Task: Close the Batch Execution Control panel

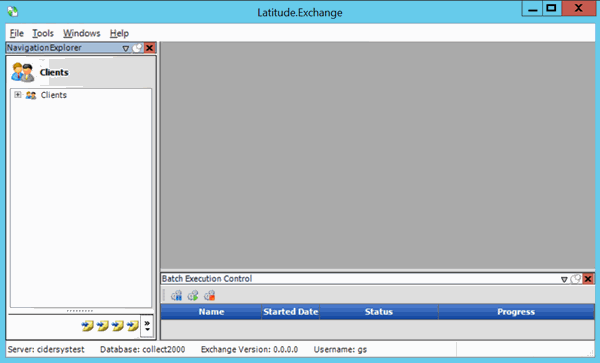Action: (588, 279)
